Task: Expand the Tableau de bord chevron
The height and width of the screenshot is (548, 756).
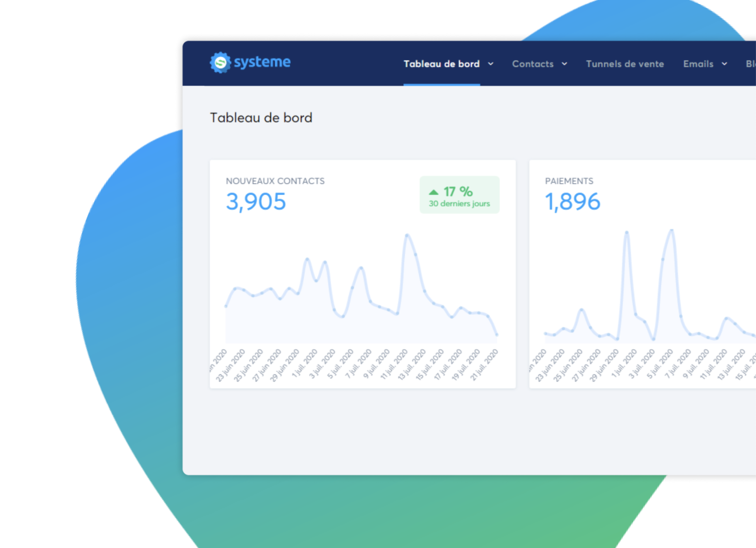Action: click(x=491, y=64)
